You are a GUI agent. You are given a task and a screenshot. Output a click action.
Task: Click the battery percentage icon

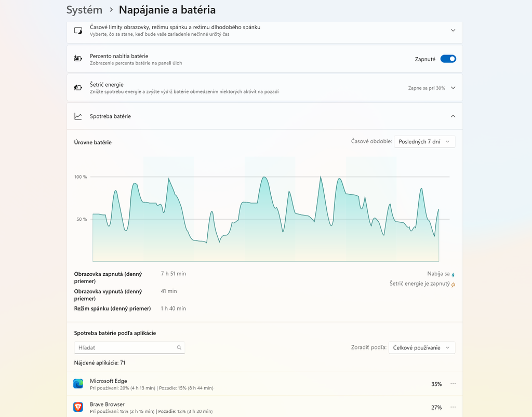pyautogui.click(x=78, y=59)
